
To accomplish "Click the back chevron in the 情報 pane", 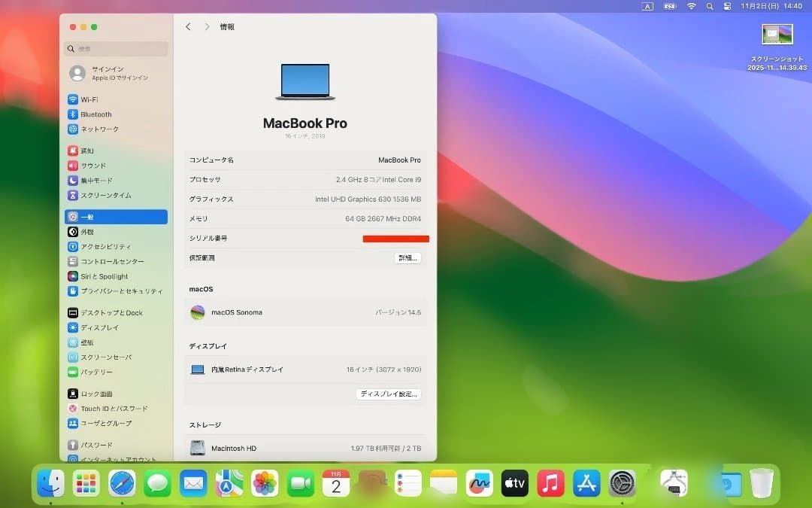I will 188,26.
